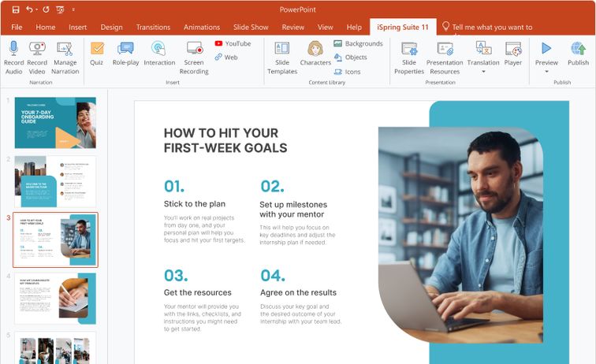Open the Characters library

pyautogui.click(x=315, y=54)
